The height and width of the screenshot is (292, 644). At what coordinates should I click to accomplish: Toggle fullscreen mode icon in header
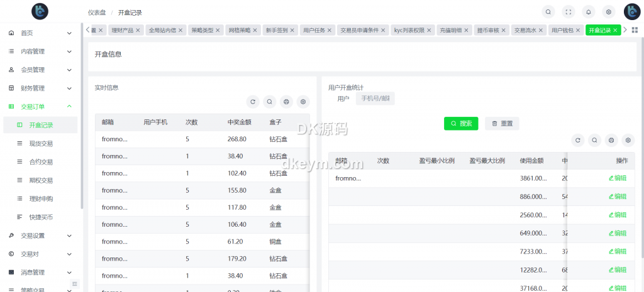569,12
